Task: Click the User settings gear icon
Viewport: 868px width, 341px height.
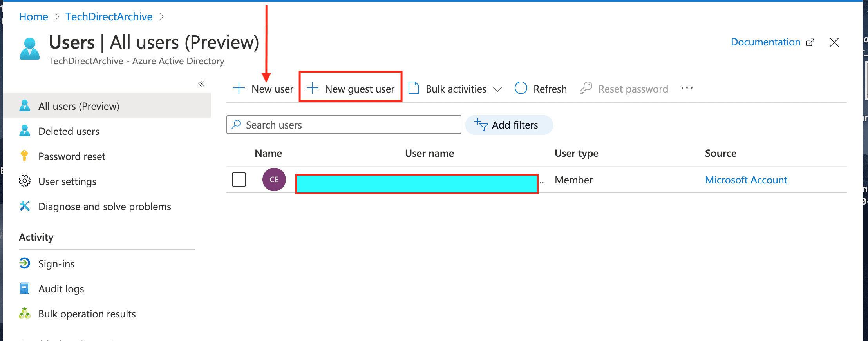Action: pyautogui.click(x=25, y=181)
